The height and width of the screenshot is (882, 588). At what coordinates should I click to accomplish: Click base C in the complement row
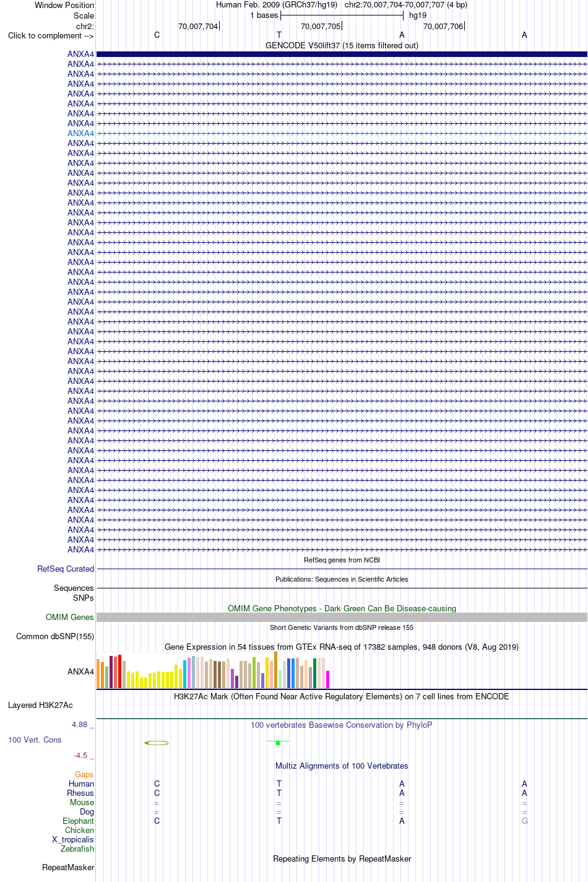(157, 35)
